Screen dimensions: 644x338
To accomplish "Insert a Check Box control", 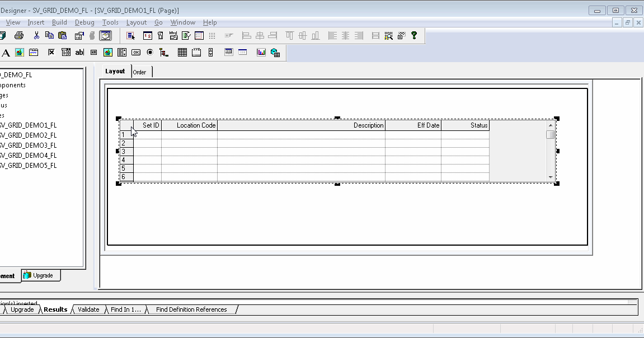I will (x=51, y=52).
